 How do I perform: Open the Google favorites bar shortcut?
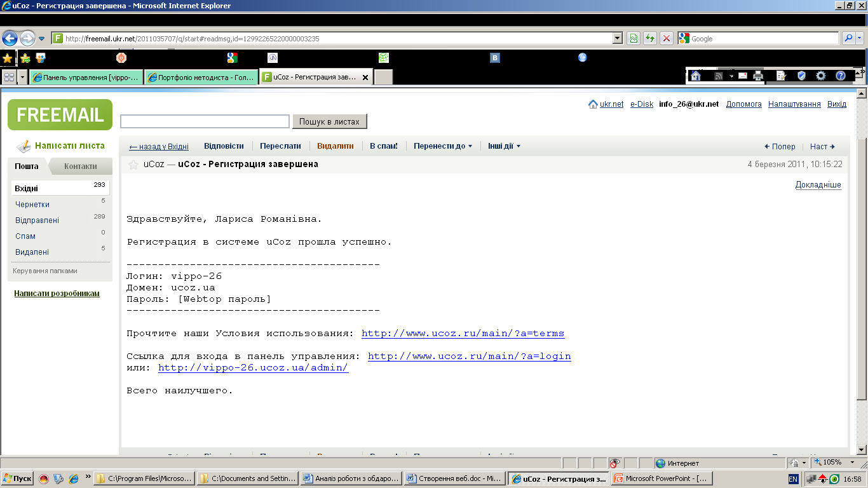[232, 58]
